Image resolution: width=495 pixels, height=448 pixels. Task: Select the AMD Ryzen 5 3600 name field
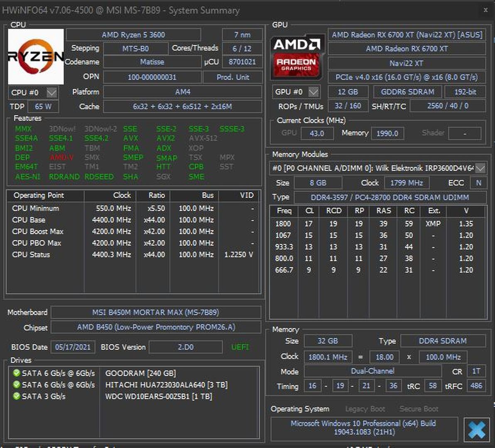coord(134,35)
